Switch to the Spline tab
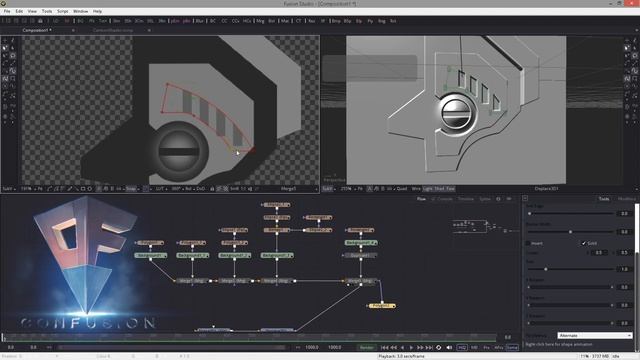Screen dimensions: 640x360 485,199
